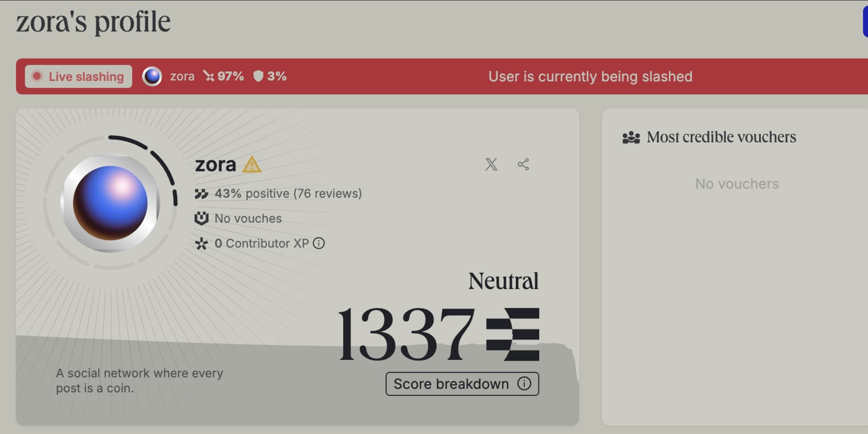Click the No vouches text
This screenshot has height=434, width=868.
tap(248, 218)
